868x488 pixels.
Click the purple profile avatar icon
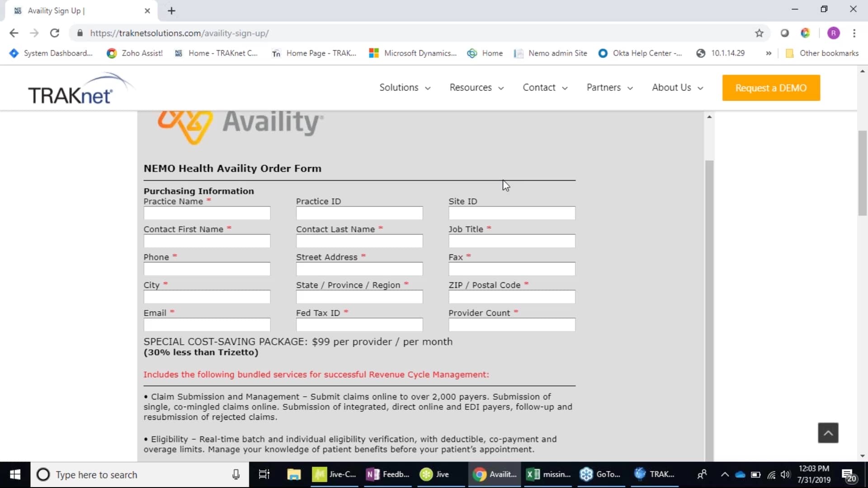pos(833,33)
